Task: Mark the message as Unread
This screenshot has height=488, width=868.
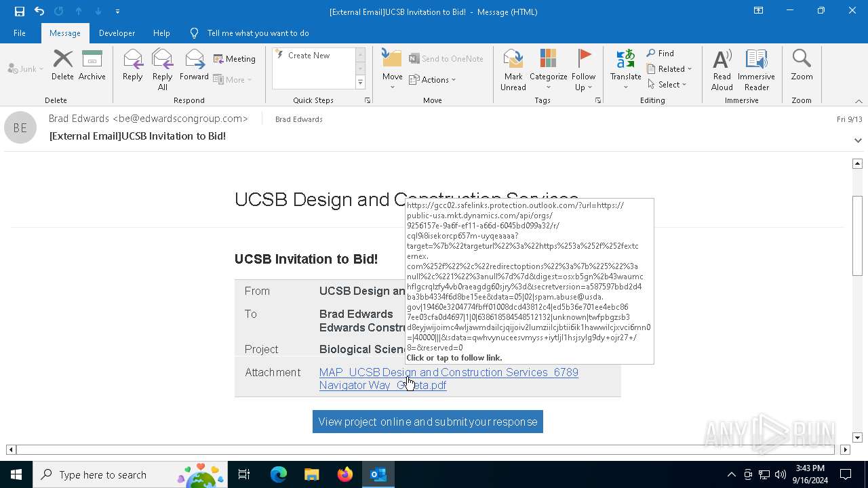Action: 513,70
